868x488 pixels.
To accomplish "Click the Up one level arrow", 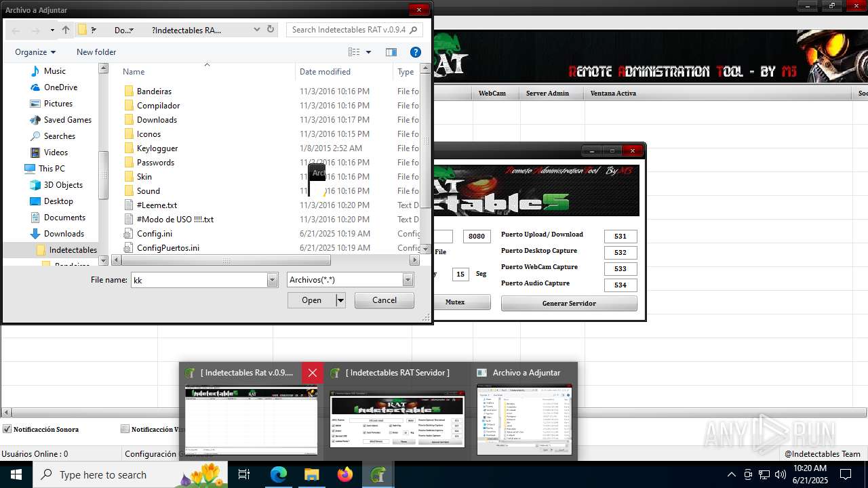I will pyautogui.click(x=66, y=30).
